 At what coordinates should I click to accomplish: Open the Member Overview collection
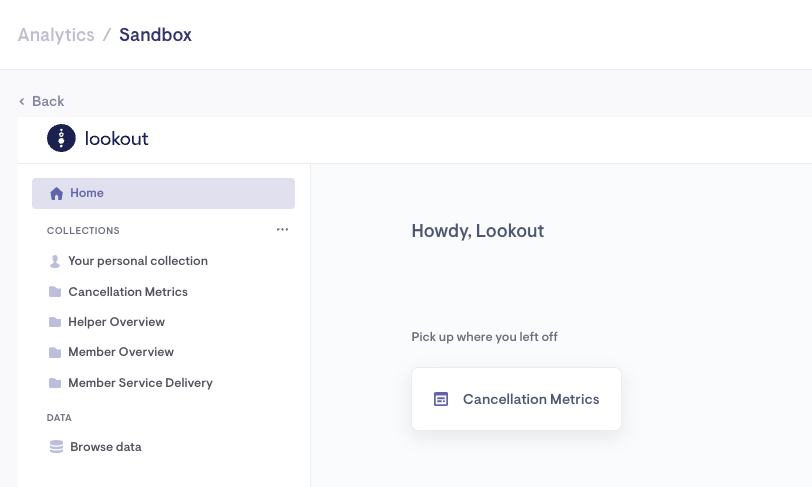(121, 352)
